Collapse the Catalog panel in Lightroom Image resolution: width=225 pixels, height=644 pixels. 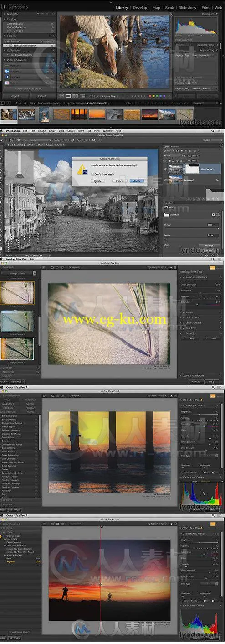(x=4, y=20)
